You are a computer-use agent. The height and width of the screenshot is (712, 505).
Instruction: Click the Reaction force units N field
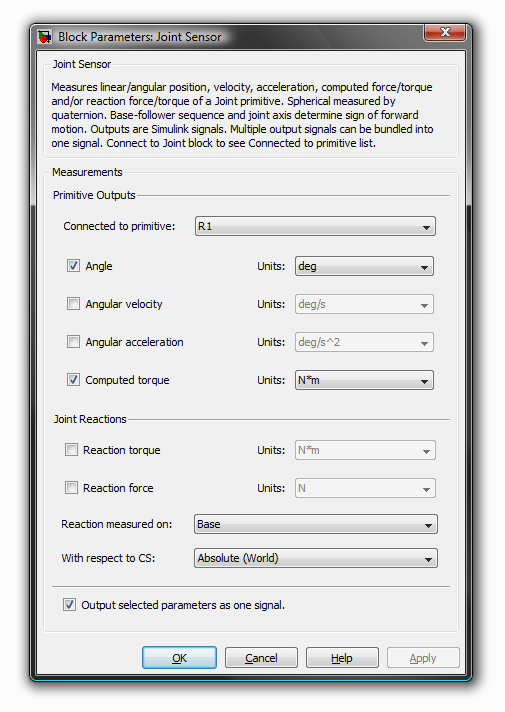[x=365, y=488]
